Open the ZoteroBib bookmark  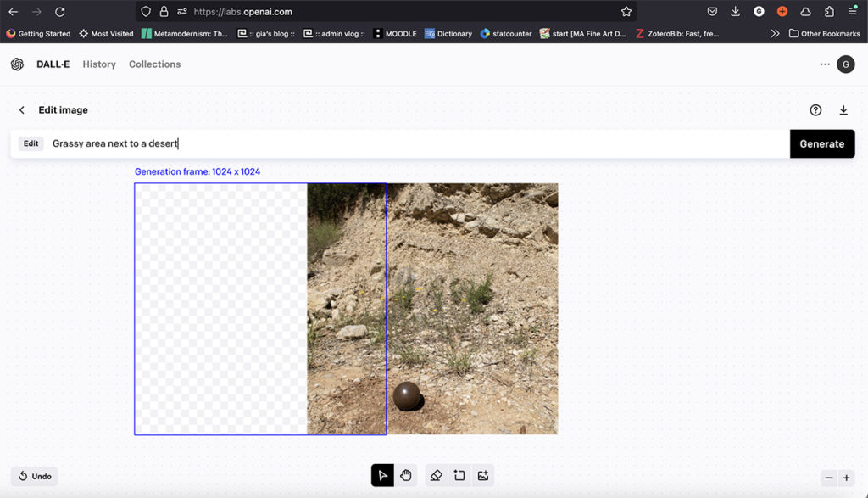(x=677, y=34)
